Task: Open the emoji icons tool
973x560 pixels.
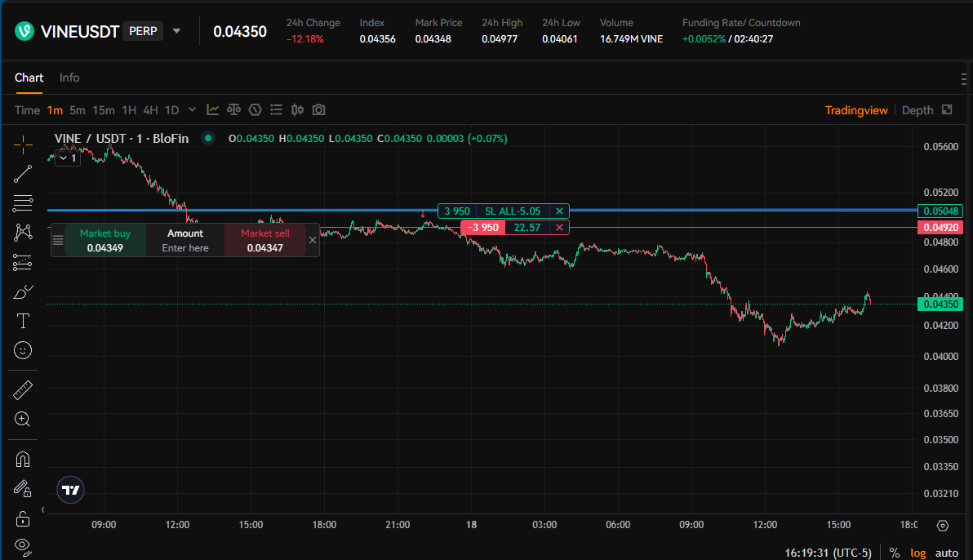Action: tap(23, 350)
